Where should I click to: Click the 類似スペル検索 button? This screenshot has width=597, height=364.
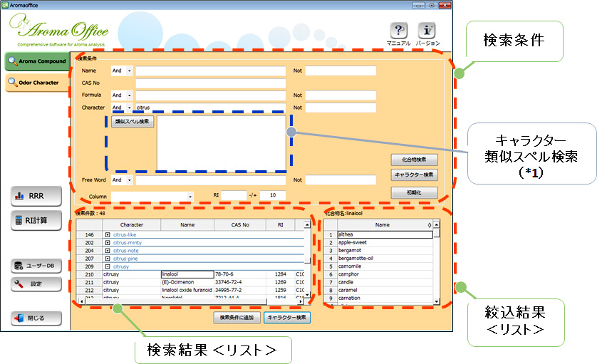point(133,122)
